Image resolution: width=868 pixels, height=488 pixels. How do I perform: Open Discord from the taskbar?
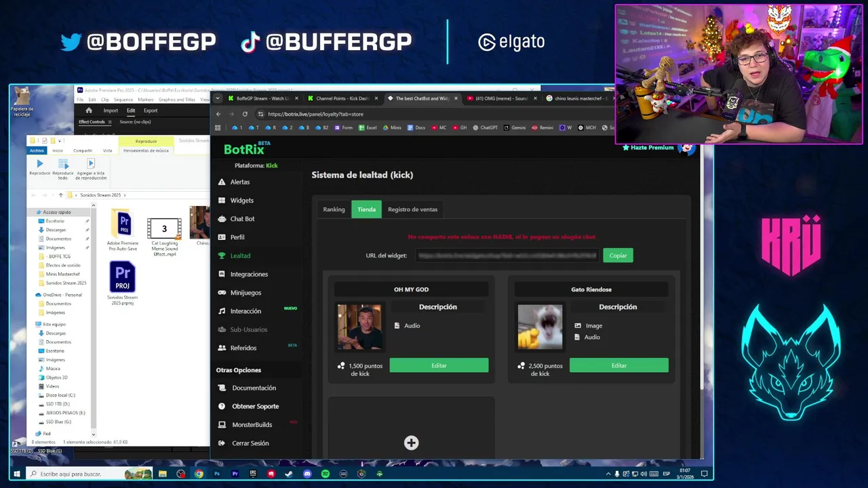click(307, 474)
